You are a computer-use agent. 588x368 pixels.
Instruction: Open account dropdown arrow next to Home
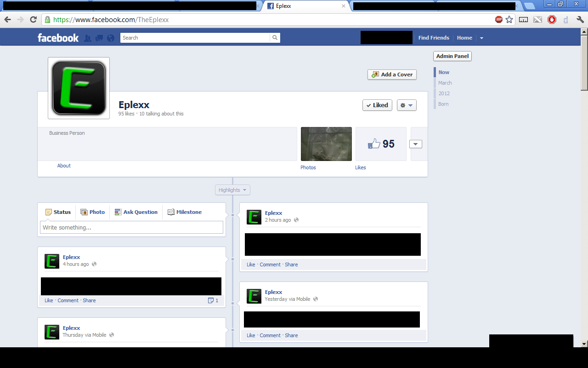(481, 38)
